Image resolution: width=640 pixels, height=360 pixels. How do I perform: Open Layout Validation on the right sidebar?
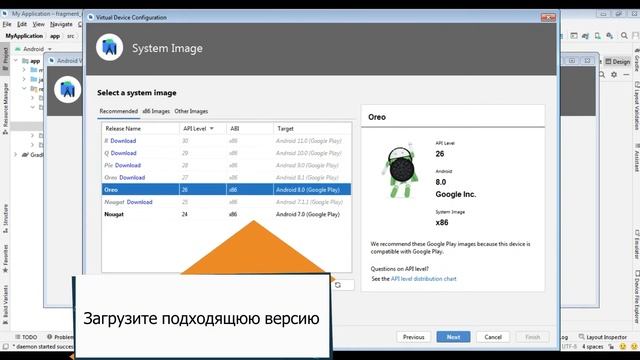[x=636, y=105]
